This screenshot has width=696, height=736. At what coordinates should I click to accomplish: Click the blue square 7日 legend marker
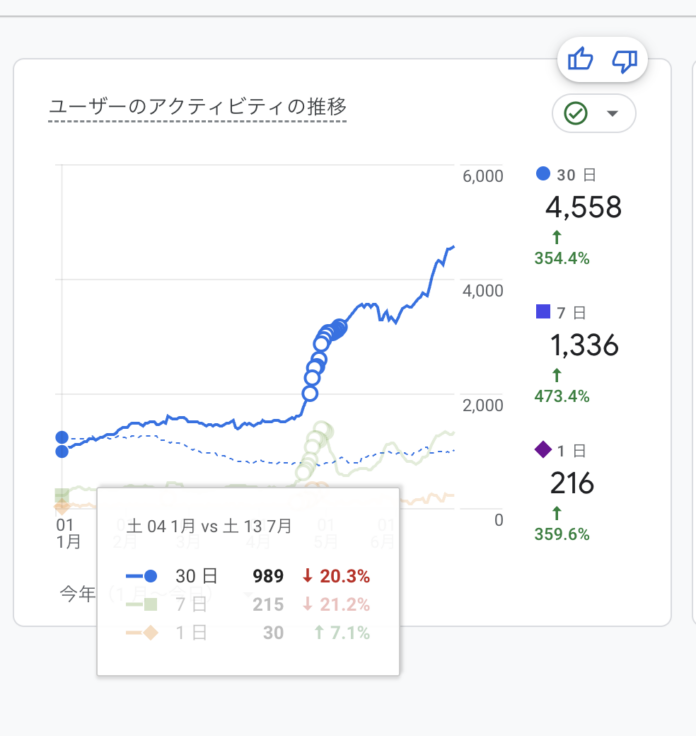pos(543,312)
